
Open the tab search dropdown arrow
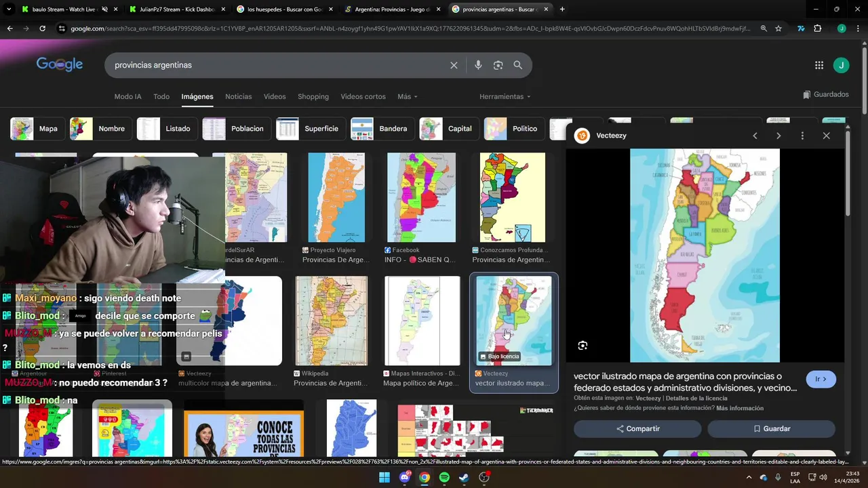(9, 9)
